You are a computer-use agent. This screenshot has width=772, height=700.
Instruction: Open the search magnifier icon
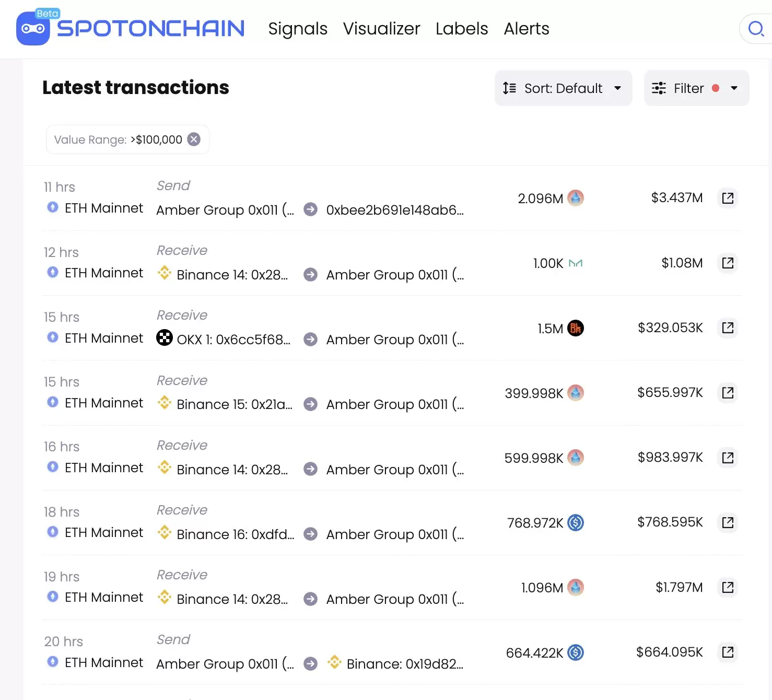point(756,29)
